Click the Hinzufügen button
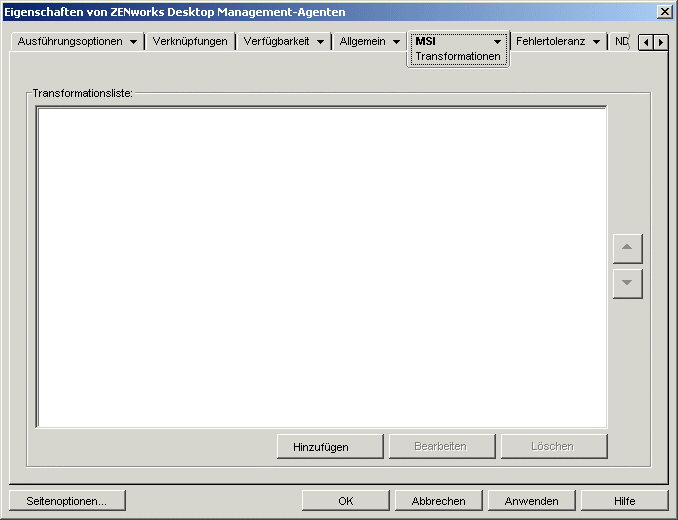Screen dimensions: 678x520 pyautogui.click(x=330, y=447)
